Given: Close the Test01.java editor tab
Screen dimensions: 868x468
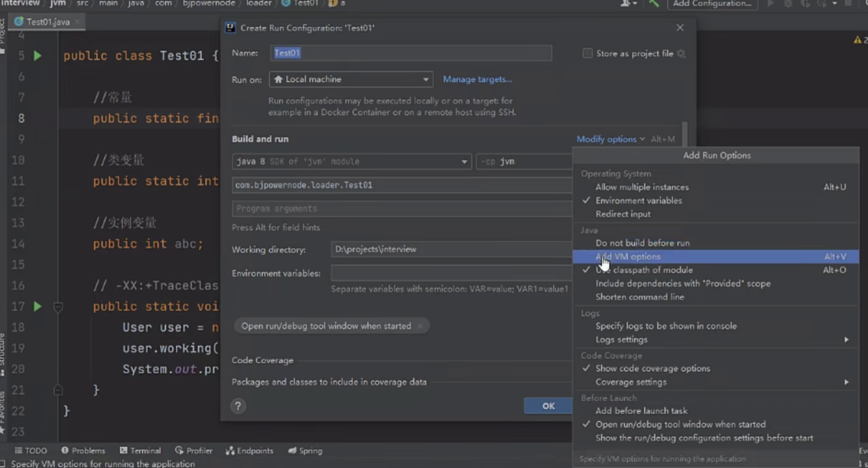Looking at the screenshot, I should coord(78,22).
